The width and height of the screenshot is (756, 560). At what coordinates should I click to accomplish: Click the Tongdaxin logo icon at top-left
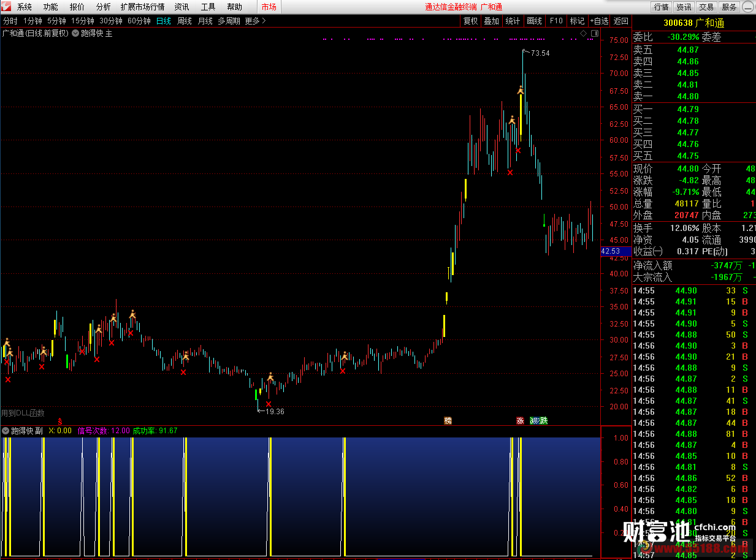tap(7, 7)
